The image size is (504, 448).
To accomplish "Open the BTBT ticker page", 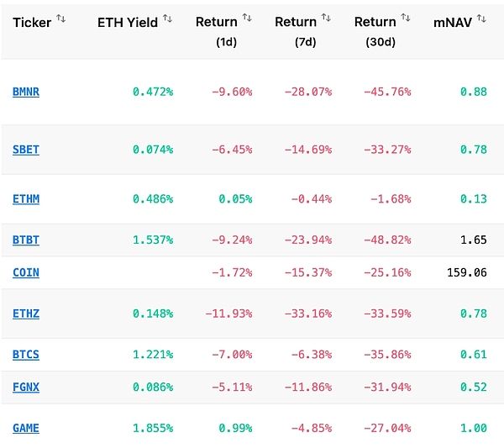I will coord(26,240).
